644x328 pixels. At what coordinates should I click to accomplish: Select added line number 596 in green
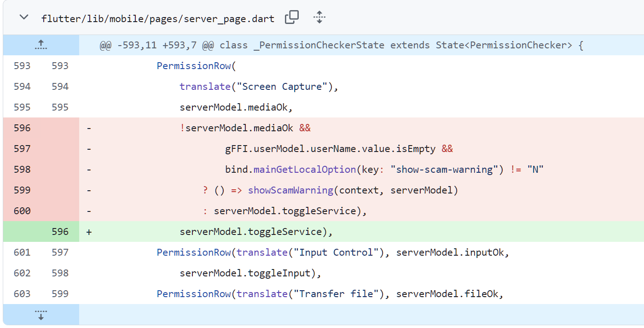(60, 232)
